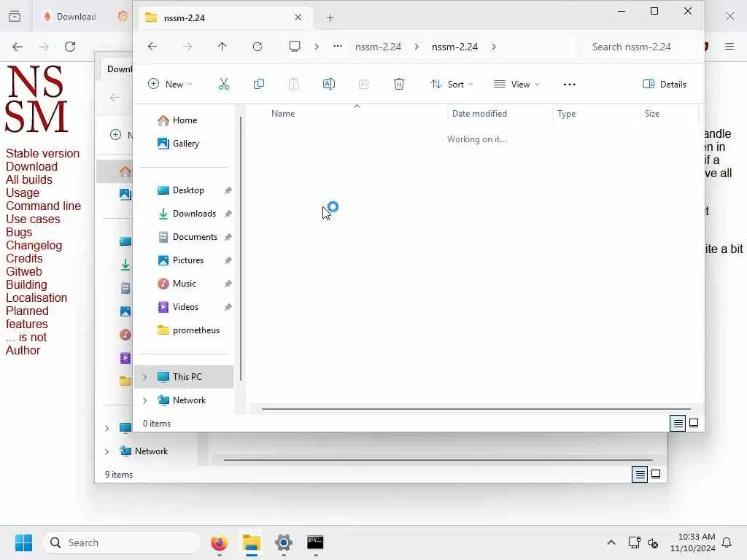Refresh the nssm-2.24 folder view
The image size is (747, 560).
[258, 47]
